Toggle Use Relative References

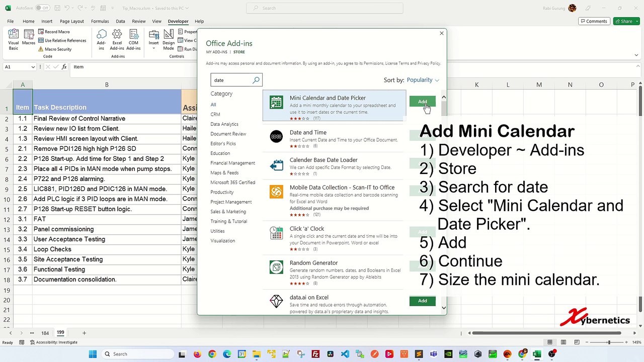tap(62, 41)
